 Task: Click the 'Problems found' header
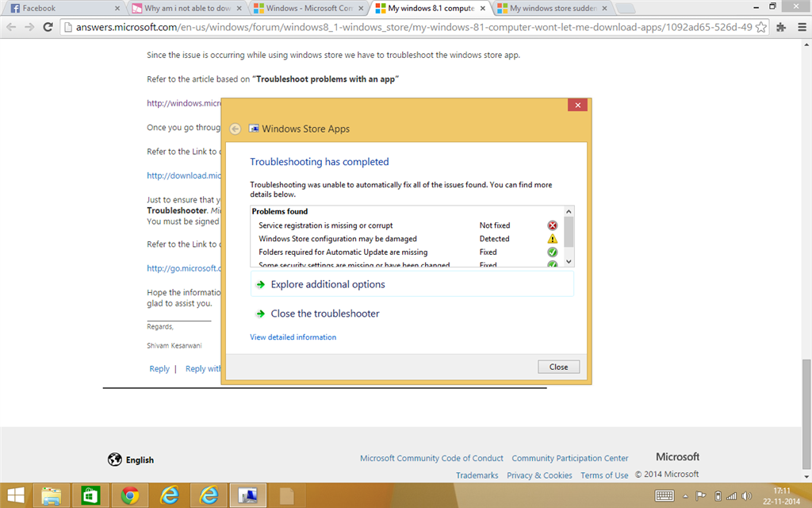(x=280, y=211)
